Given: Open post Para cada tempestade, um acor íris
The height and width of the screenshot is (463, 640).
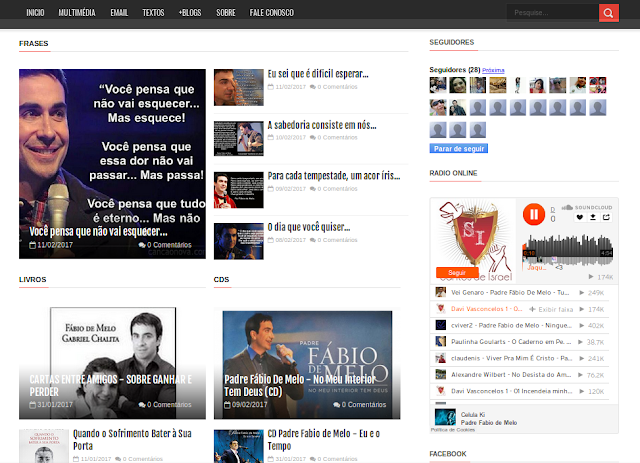Looking at the screenshot, I should [x=334, y=176].
